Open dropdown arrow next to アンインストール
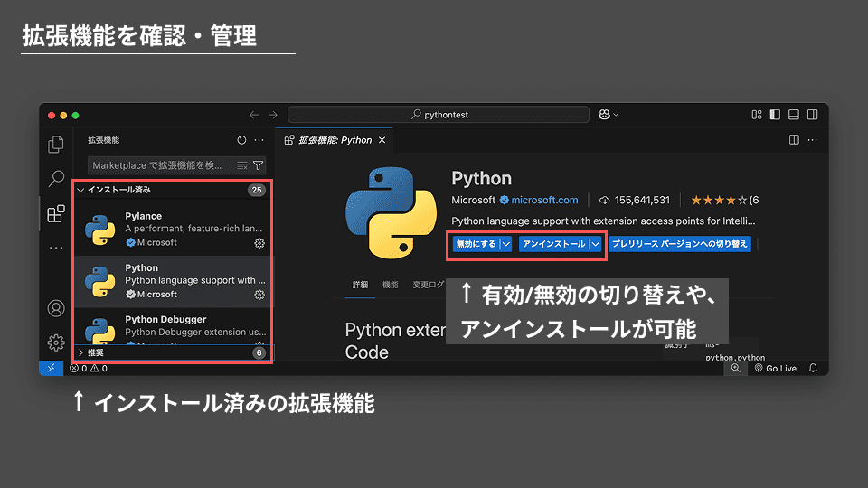This screenshot has width=868, height=488. [x=595, y=244]
